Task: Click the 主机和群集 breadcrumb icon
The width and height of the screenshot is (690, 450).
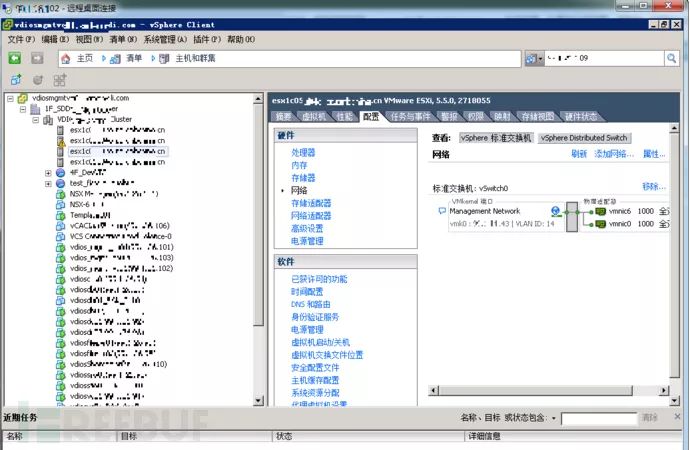Action: [164, 59]
